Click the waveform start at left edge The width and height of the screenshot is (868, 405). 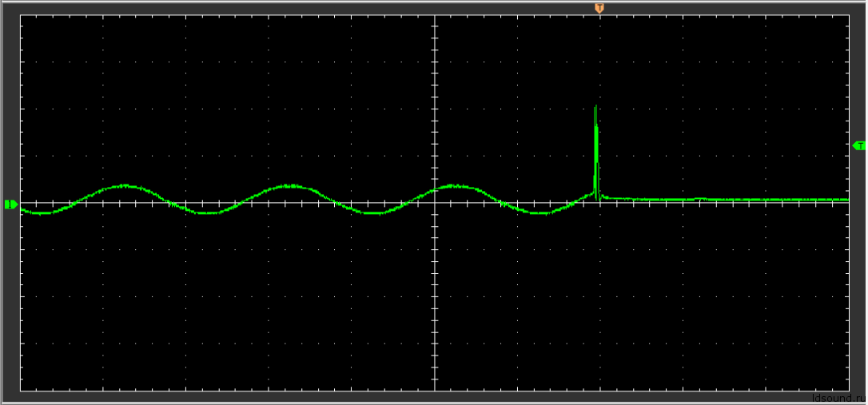coord(22,210)
